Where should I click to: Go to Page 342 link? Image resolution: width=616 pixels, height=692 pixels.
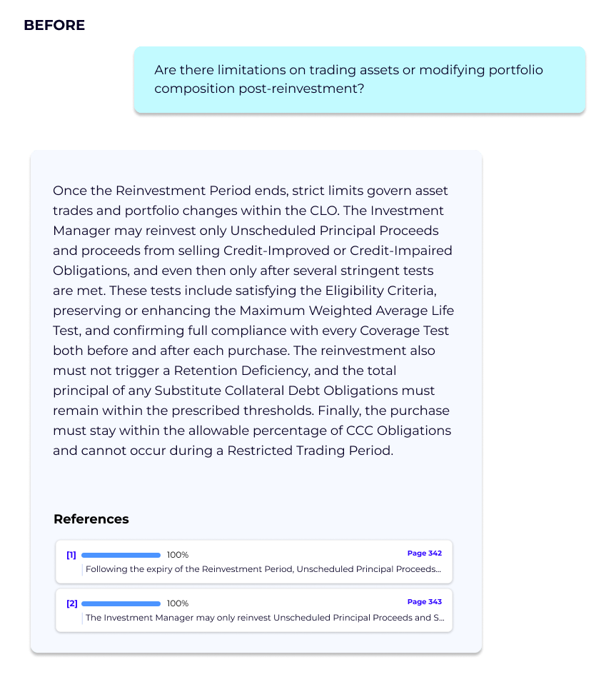click(x=425, y=553)
